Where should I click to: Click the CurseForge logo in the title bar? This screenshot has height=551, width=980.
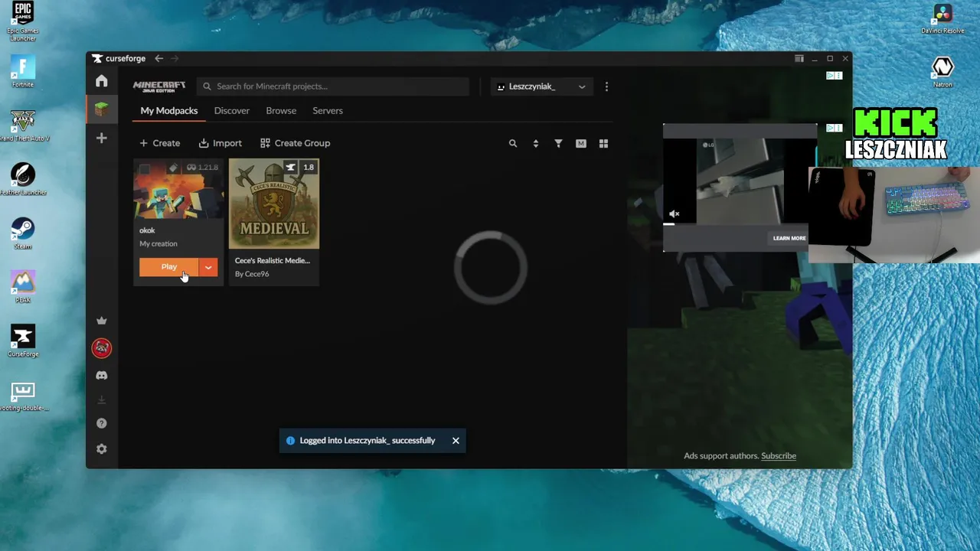(119, 58)
